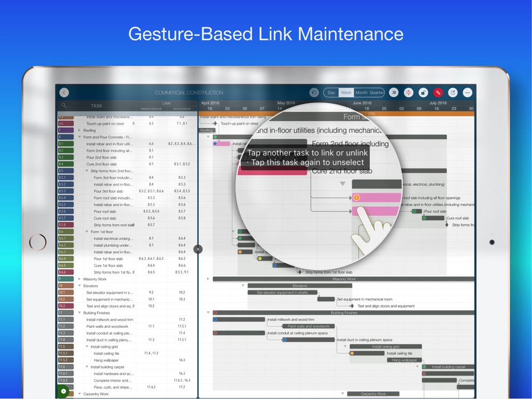Select the Month timescale tab
The height and width of the screenshot is (399, 532).
[361, 93]
